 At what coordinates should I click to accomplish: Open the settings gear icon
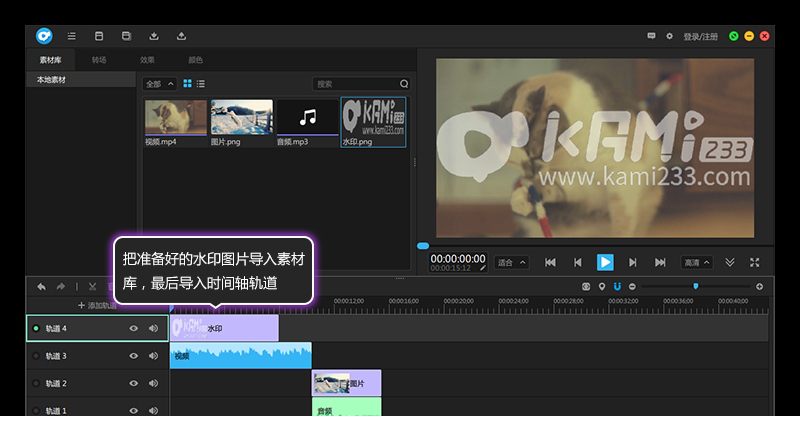(669, 36)
